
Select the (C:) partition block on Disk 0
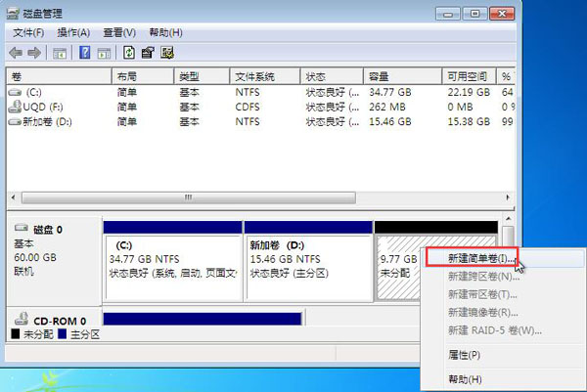(x=171, y=259)
